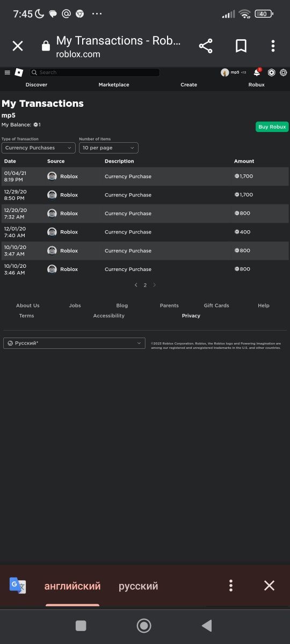
Task: Open the Chrome three-dot overflow menu
Action: [x=273, y=46]
